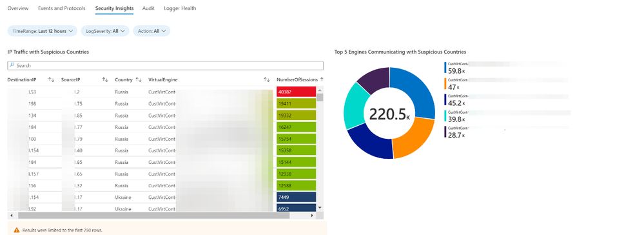Sort by the DestinationIP column arrows
Screen dimensions: 644x235
click(52, 79)
